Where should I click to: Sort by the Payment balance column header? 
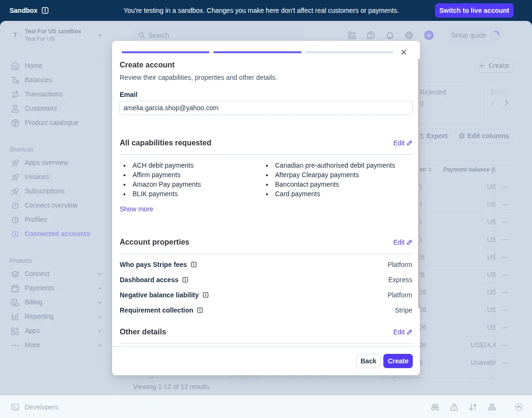[x=469, y=170]
